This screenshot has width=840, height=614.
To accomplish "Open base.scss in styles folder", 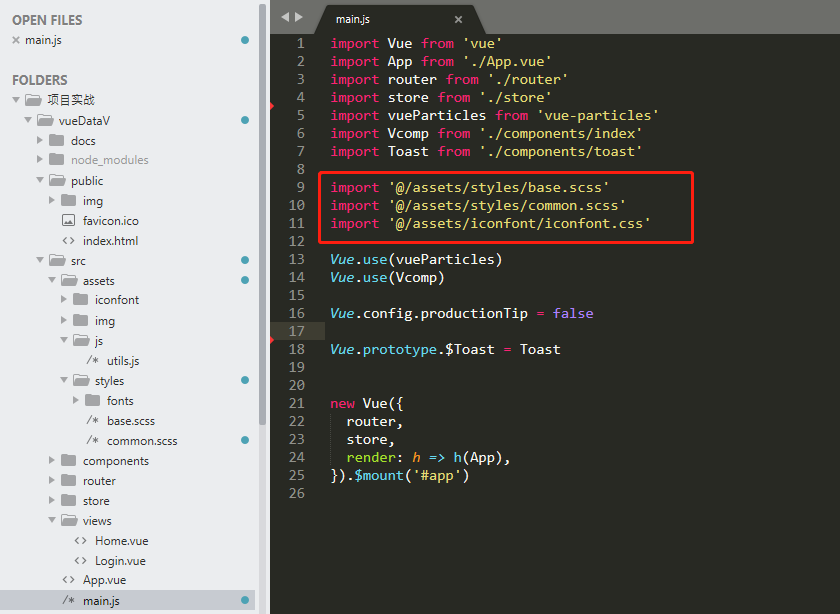I will pos(131,421).
